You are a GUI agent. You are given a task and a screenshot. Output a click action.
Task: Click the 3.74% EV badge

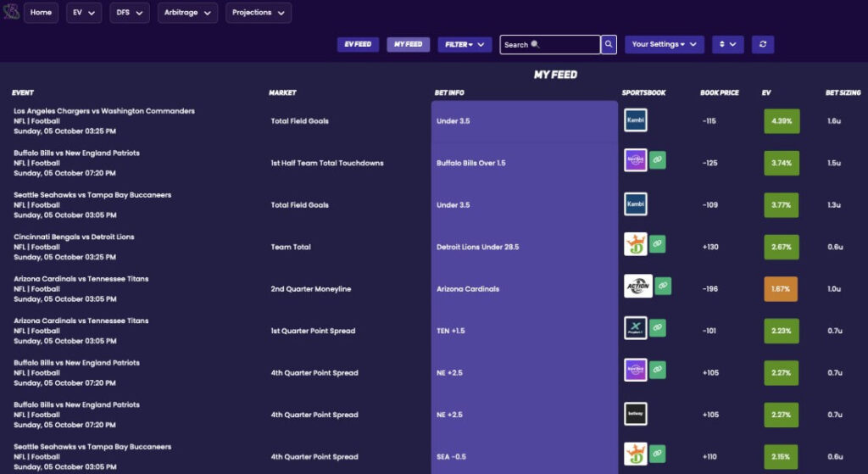[782, 163]
